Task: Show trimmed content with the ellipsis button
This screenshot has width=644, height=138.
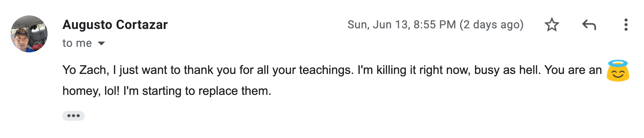Action: (74, 116)
